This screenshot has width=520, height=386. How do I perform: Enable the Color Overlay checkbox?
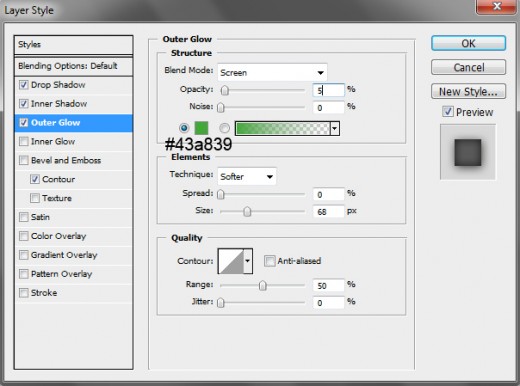(24, 236)
